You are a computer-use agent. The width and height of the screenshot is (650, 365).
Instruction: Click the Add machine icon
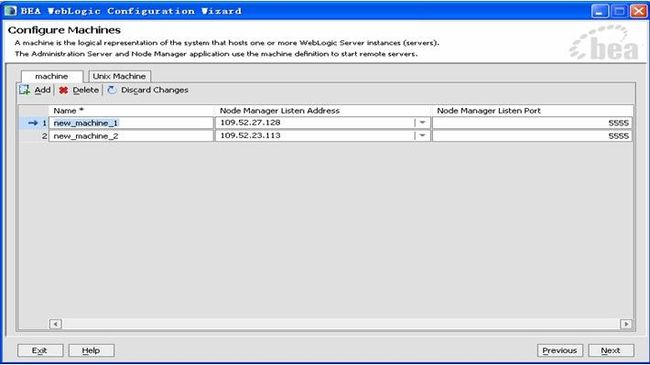coord(24,90)
